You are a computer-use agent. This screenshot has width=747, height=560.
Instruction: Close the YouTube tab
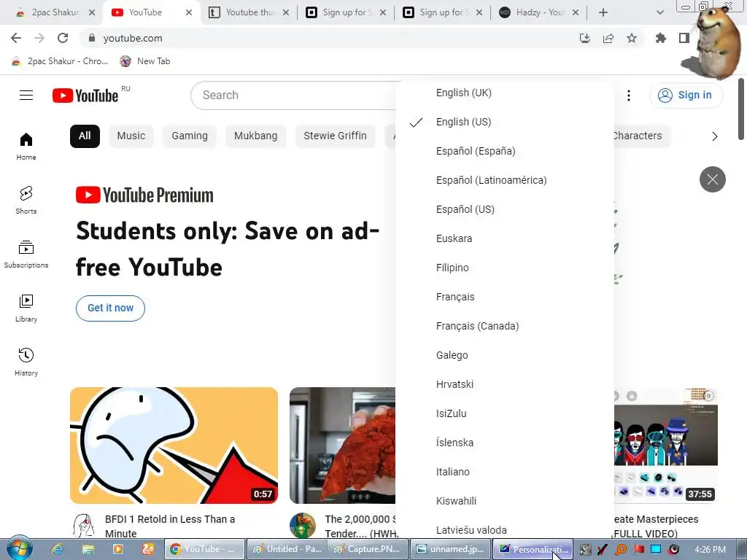(189, 12)
